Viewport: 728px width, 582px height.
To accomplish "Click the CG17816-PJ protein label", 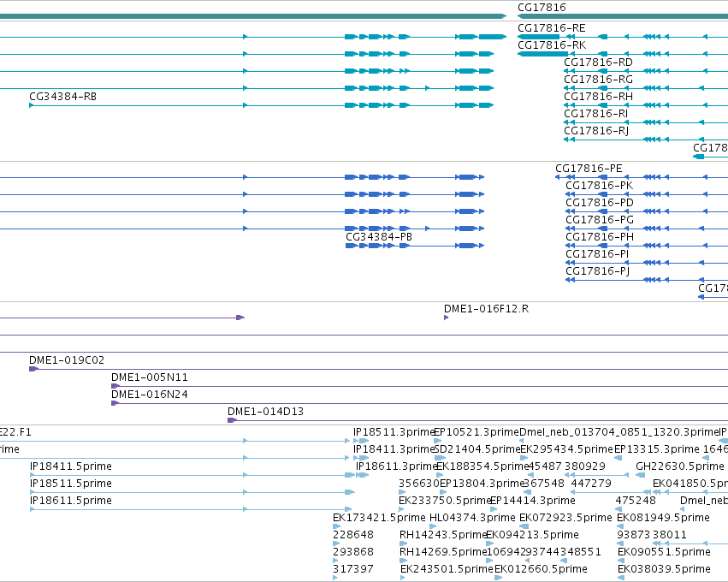I will click(597, 271).
